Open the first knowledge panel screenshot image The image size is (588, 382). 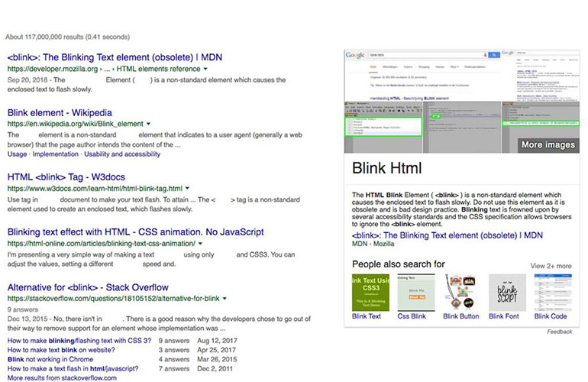422,75
